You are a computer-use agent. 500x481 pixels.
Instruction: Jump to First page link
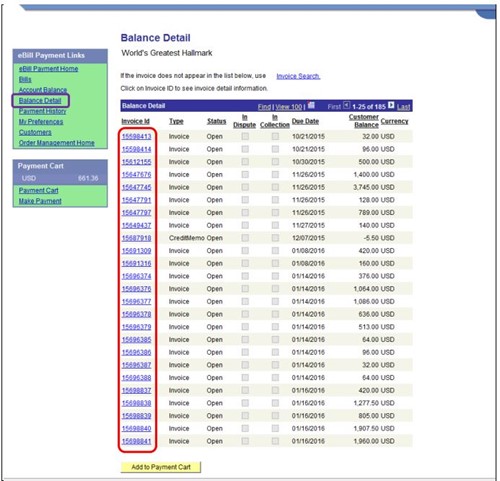coord(334,107)
